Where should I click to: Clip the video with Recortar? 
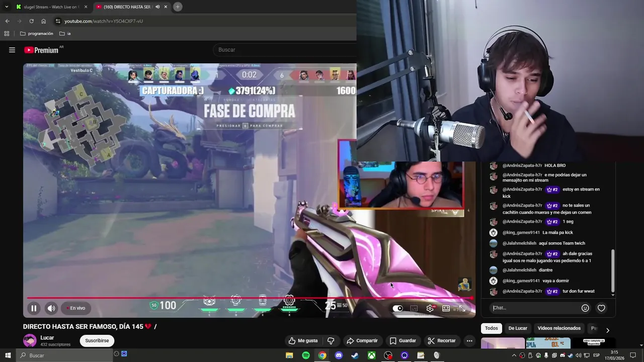point(441,340)
